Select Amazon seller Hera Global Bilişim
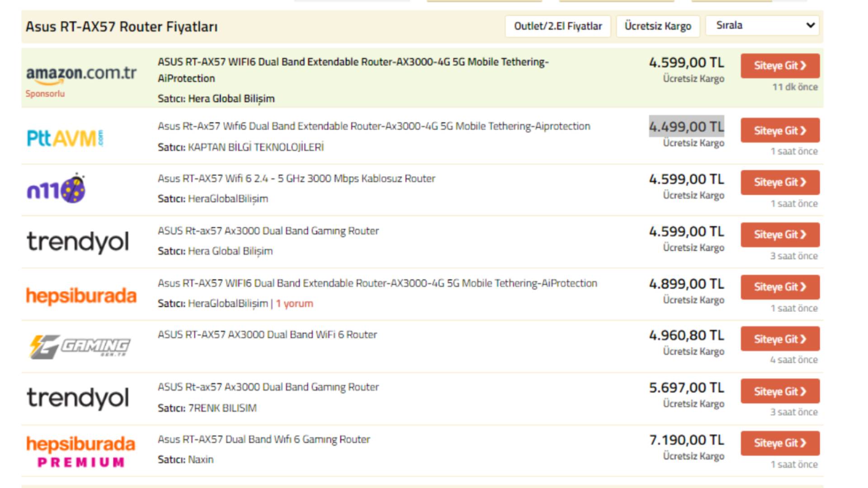868x488 pixels. pos(231,99)
